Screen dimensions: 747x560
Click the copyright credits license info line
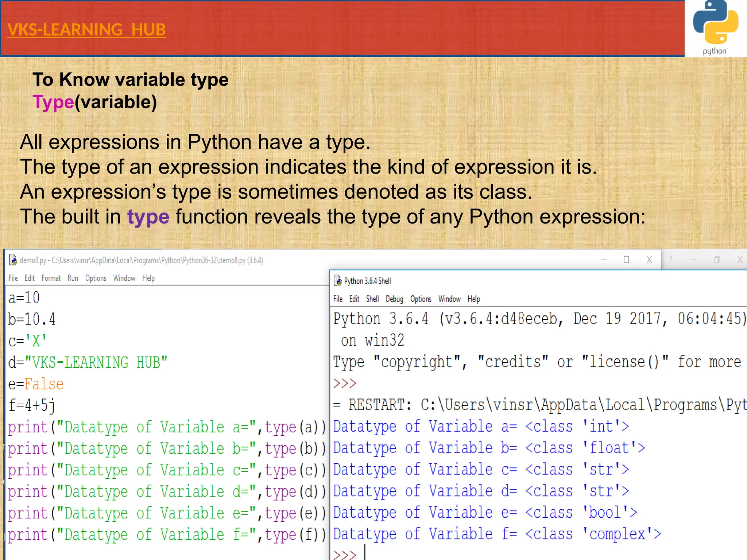coord(537,362)
